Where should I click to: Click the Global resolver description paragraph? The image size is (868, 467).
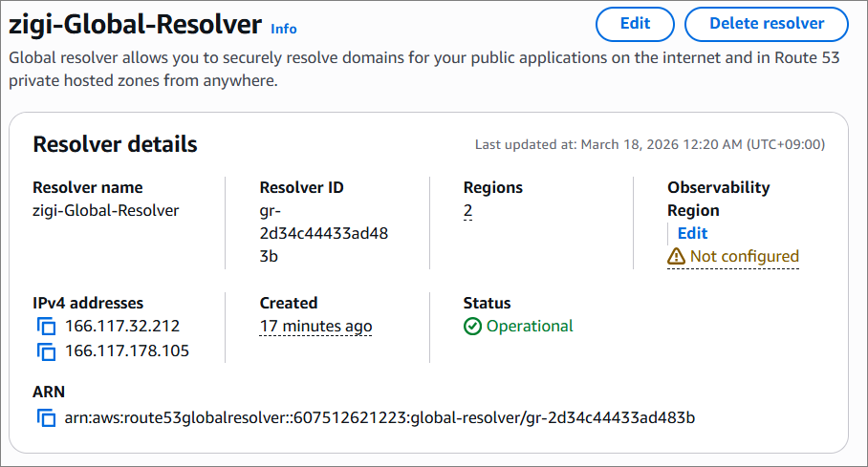point(424,69)
